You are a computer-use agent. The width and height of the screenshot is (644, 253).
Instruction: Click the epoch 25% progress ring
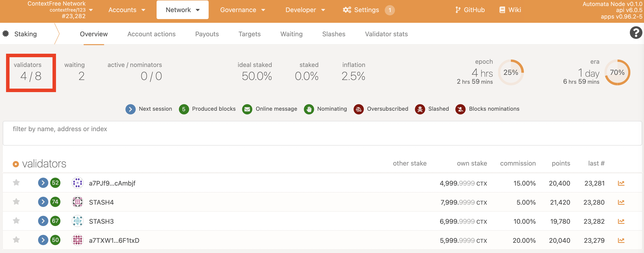(511, 72)
